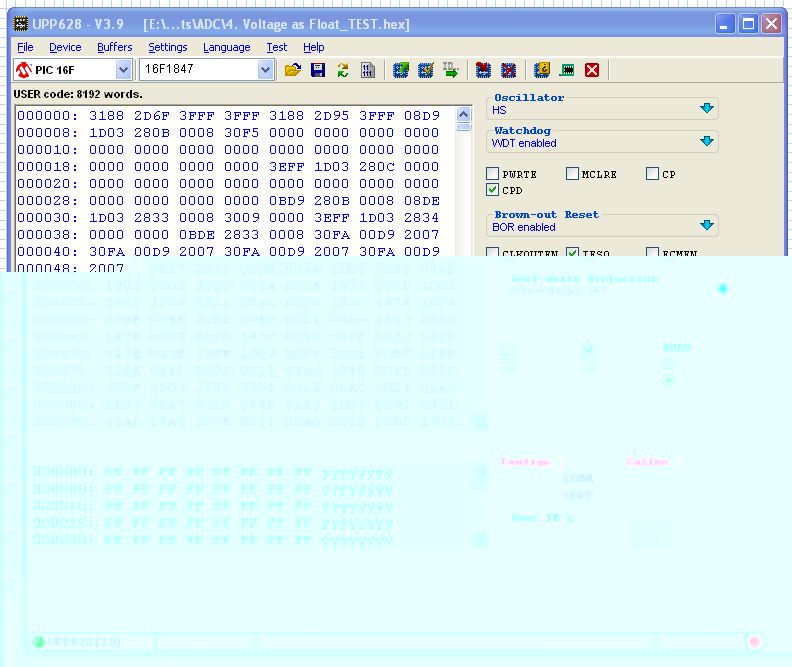Image resolution: width=792 pixels, height=667 pixels.
Task: Toggle the CLKOUTEN checkbox
Action: click(x=492, y=251)
